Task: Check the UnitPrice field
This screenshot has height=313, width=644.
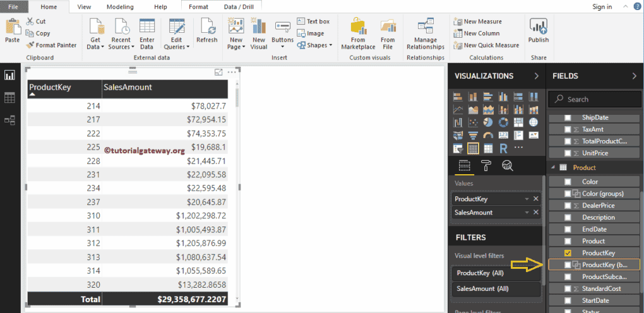Action: tap(568, 153)
